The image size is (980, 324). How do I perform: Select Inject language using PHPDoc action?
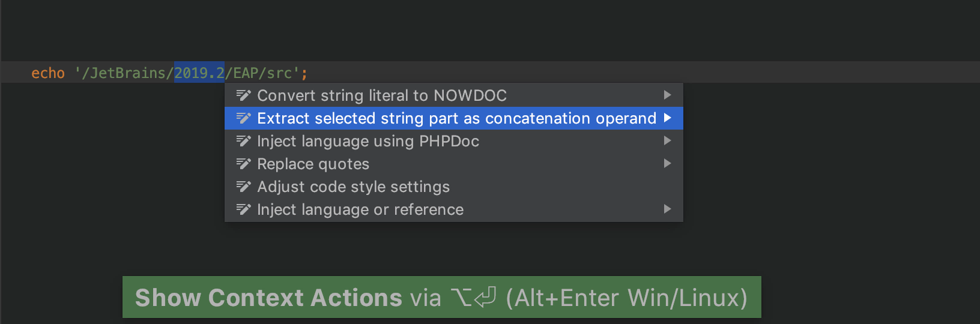[454, 141]
